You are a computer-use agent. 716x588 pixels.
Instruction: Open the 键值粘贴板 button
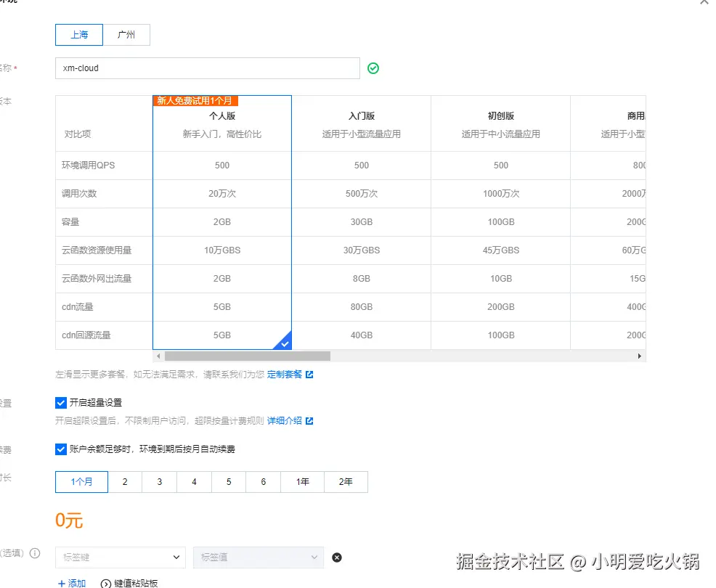[129, 583]
